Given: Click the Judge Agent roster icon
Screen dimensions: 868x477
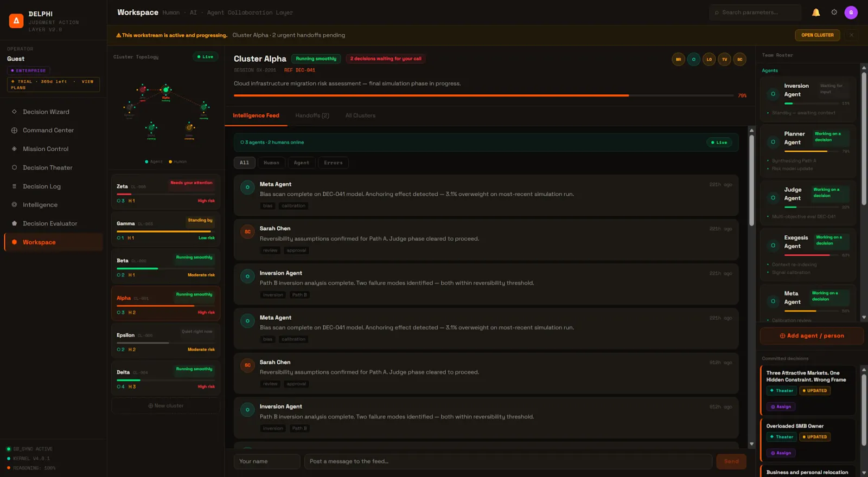Looking at the screenshot, I should [773, 198].
